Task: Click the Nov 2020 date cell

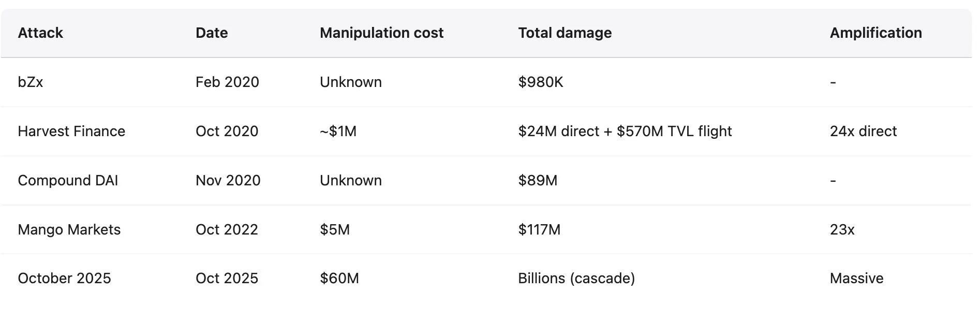Action: click(228, 181)
